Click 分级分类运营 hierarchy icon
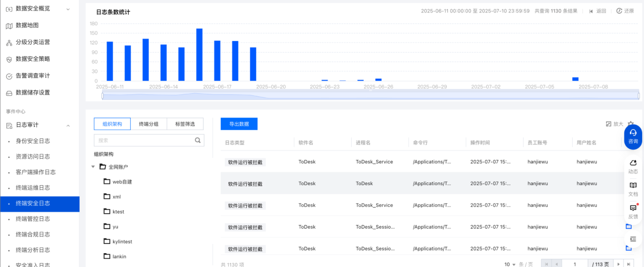The width and height of the screenshot is (644, 267). click(9, 43)
